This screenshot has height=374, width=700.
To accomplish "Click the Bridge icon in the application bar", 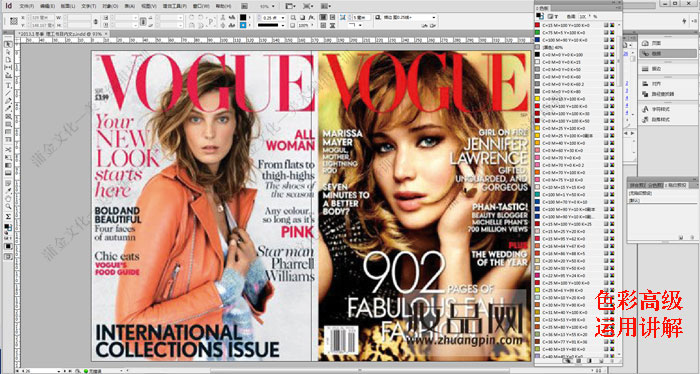I will coord(244,6).
